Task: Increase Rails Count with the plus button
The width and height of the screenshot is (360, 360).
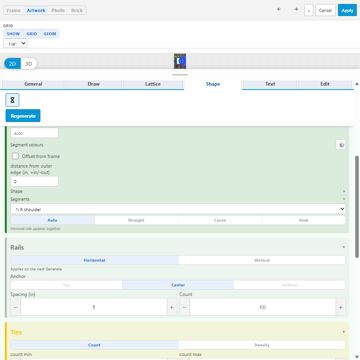Action: pyautogui.click(x=340, y=307)
